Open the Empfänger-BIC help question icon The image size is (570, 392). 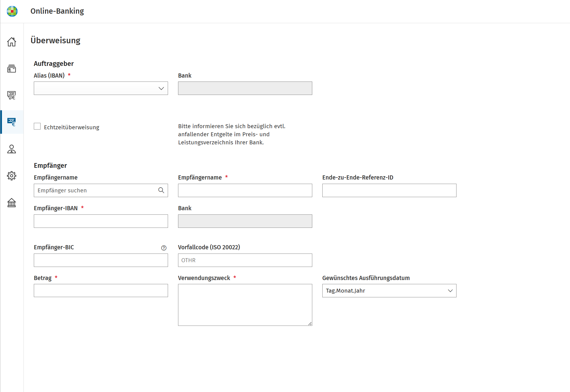click(164, 248)
